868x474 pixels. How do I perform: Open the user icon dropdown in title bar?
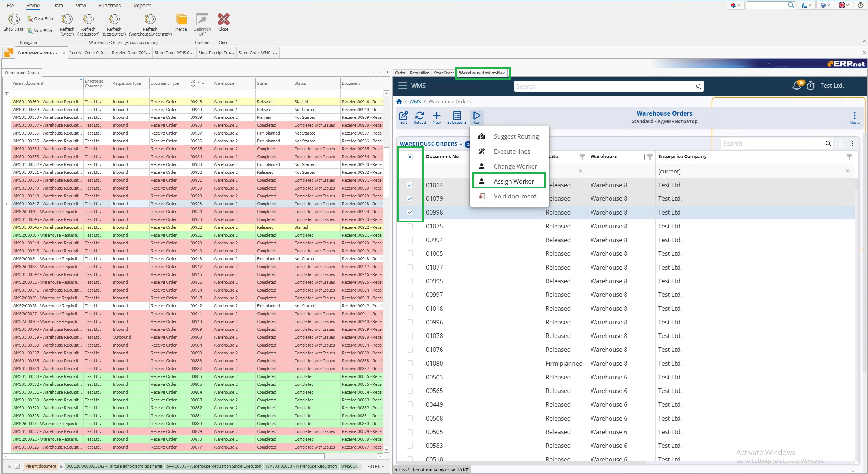click(x=806, y=5)
